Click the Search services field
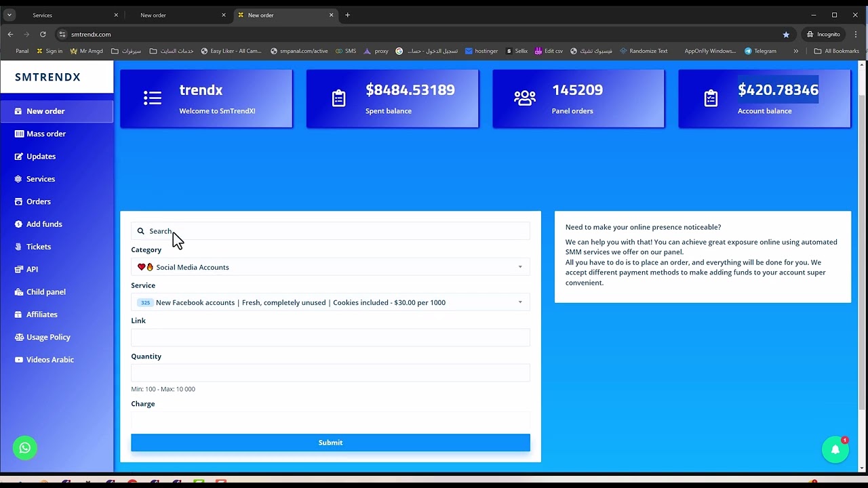The image size is (868, 488). [330, 231]
